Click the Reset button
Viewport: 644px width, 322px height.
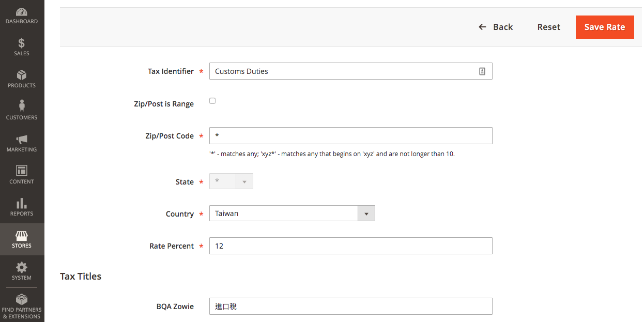548,27
